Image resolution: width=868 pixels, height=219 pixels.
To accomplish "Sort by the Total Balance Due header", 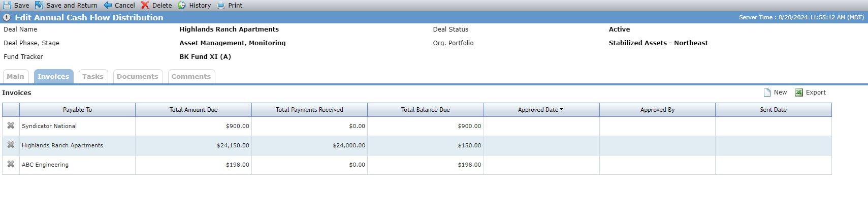I will (426, 110).
